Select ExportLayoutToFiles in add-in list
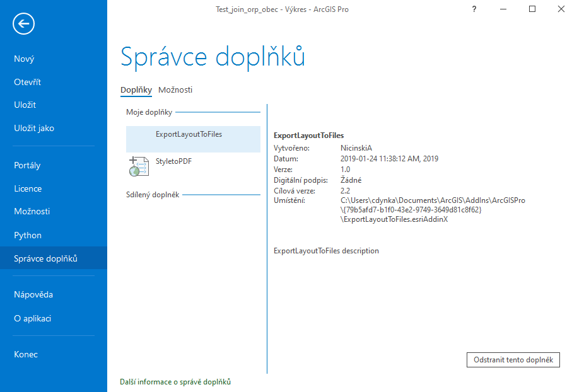572x392 pixels. [x=193, y=139]
